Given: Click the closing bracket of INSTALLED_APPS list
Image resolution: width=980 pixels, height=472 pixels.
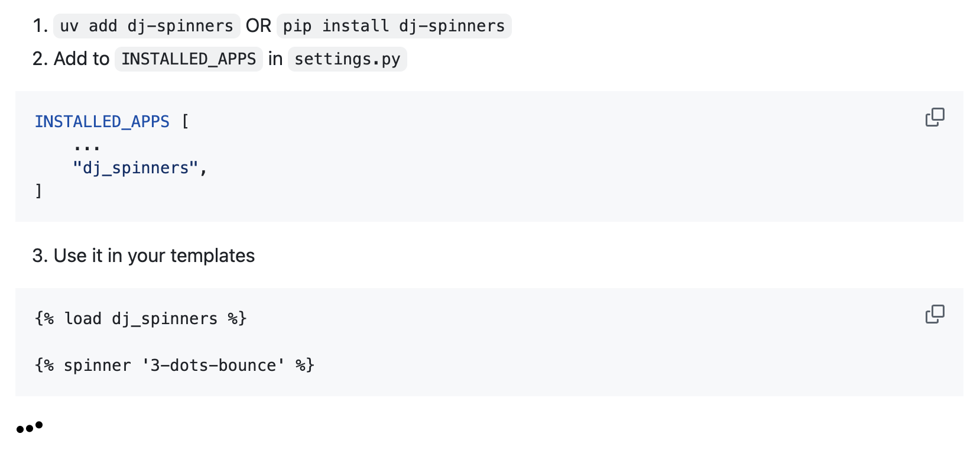Looking at the screenshot, I should (38, 190).
